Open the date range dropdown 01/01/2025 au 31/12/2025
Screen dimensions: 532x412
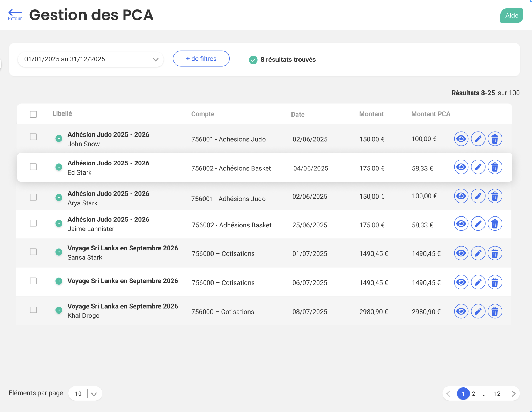[91, 59]
